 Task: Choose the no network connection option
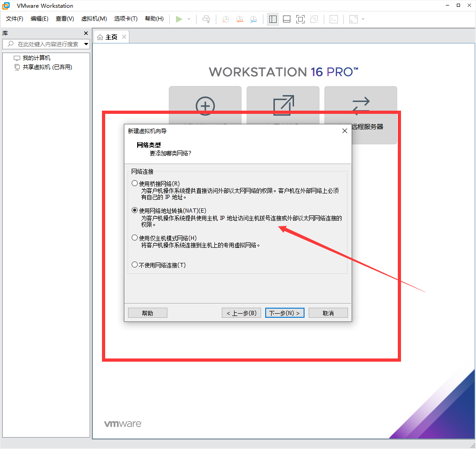pos(135,264)
